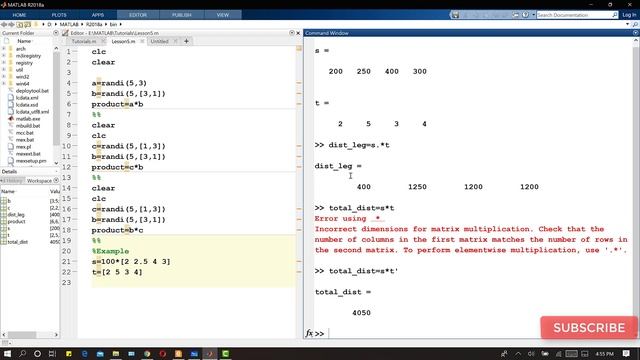Open the dropdown arrow next to the help icon
This screenshot has height=360, width=640.
[533, 15]
